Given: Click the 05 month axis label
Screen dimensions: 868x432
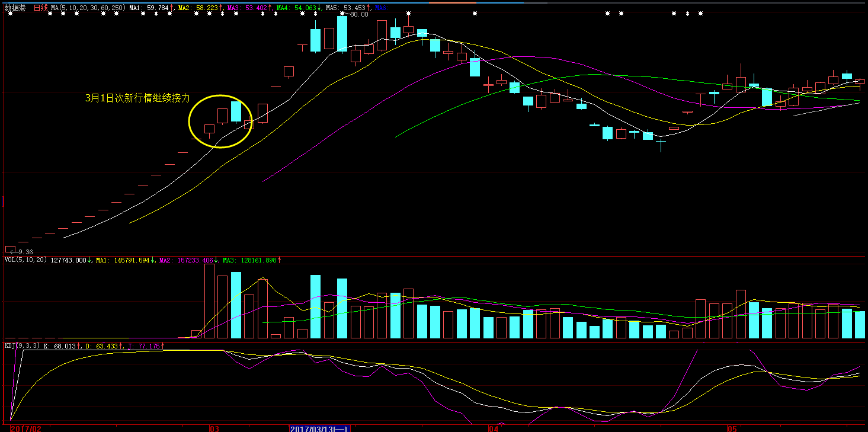Looking at the screenshot, I should coord(732,428).
